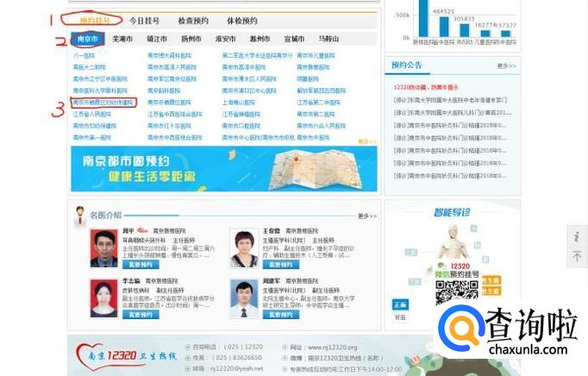Open 南京市妇幼保健院 link

pyautogui.click(x=95, y=126)
